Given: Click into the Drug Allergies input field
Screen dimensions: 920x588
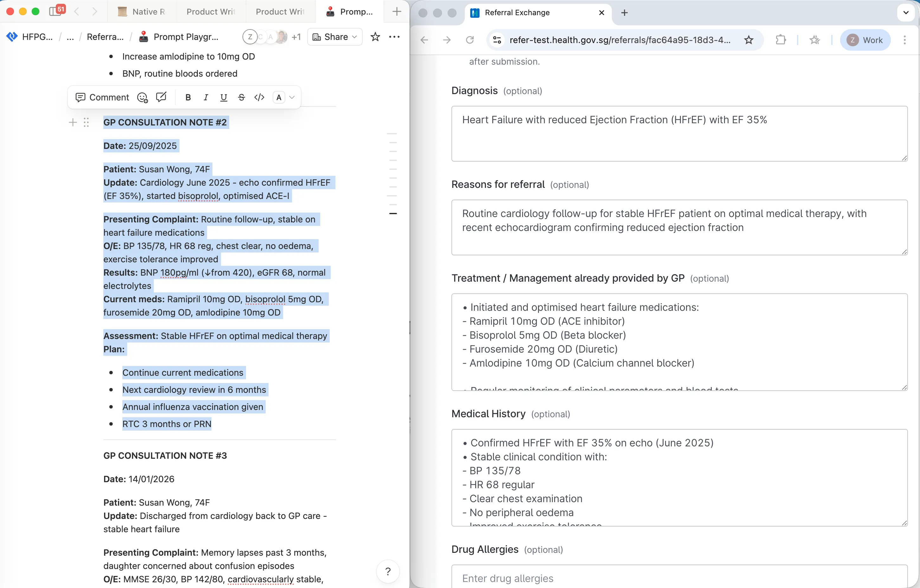Looking at the screenshot, I should (x=679, y=578).
